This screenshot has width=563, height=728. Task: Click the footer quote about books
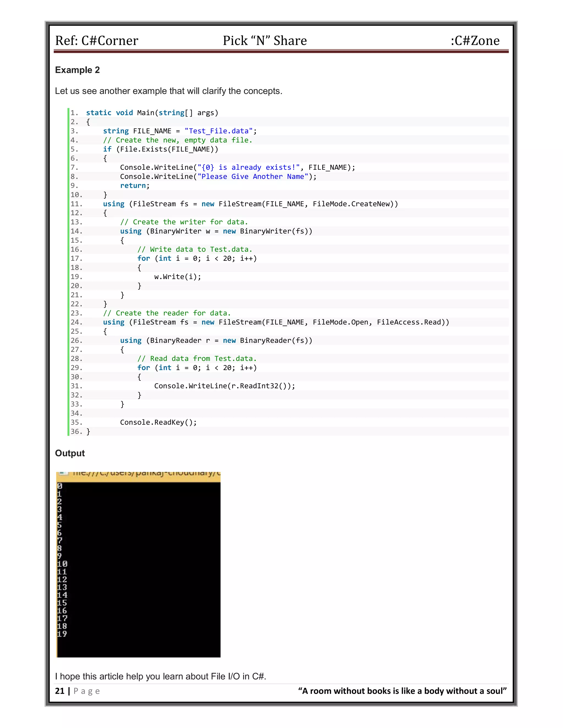point(402,691)
